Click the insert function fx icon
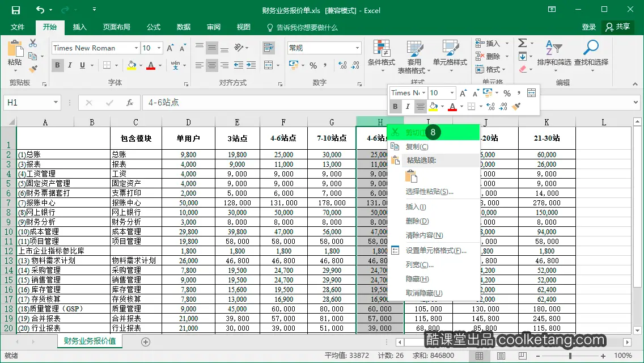The image size is (644, 363). 130,102
